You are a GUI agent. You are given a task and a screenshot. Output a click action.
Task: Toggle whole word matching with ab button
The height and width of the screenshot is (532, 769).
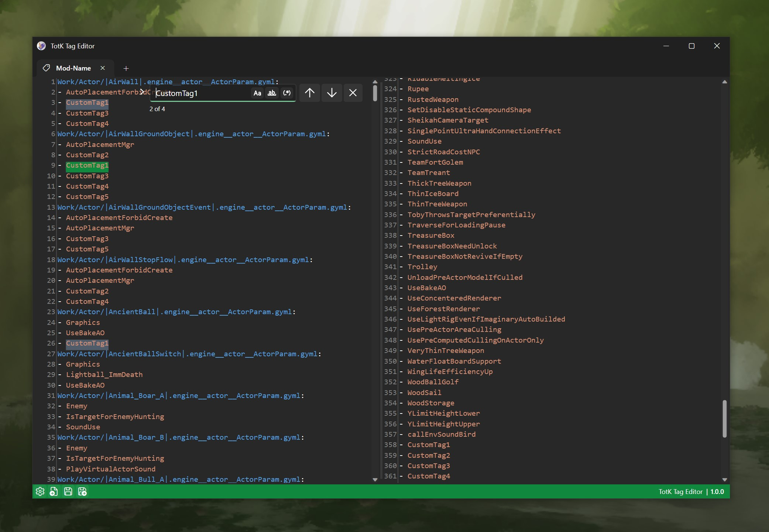coord(272,93)
